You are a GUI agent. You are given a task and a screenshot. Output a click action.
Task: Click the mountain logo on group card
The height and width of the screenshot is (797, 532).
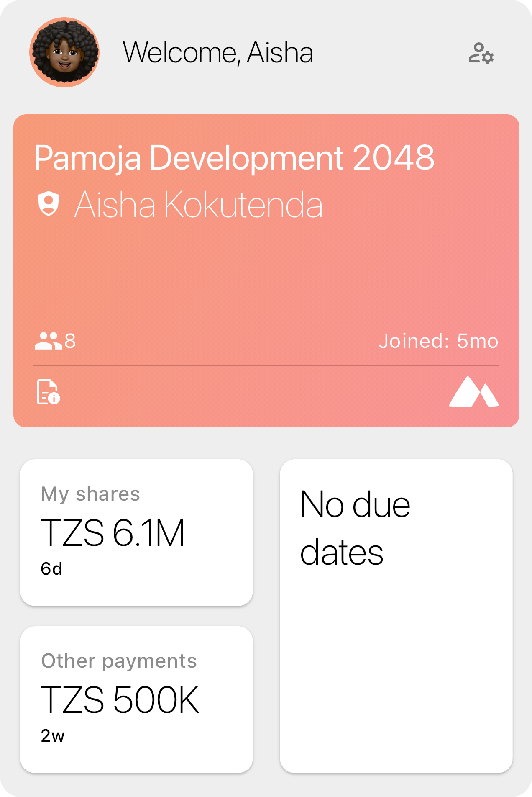click(473, 392)
